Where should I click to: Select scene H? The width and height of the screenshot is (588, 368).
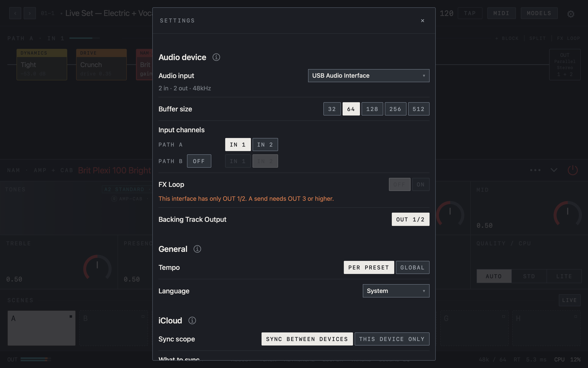point(546,328)
